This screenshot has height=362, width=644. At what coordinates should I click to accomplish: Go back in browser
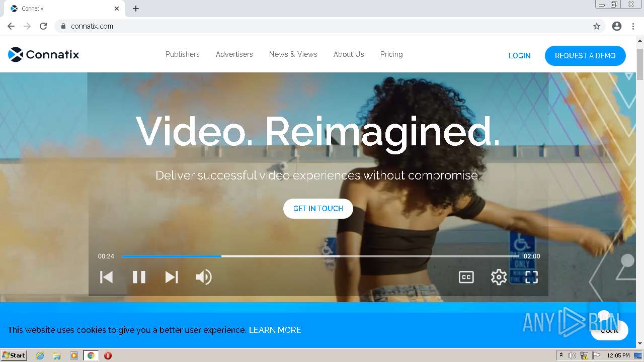click(x=11, y=26)
